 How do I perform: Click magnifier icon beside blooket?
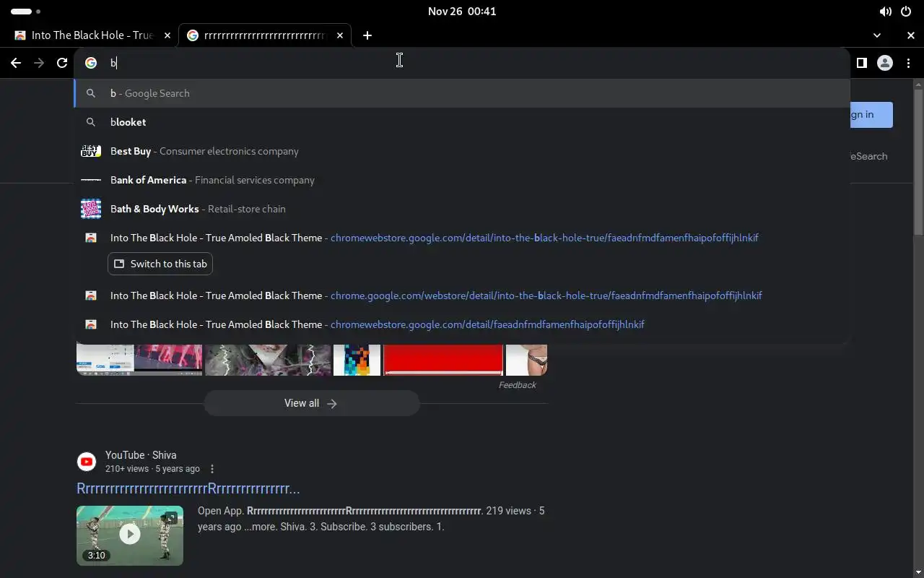click(x=91, y=122)
